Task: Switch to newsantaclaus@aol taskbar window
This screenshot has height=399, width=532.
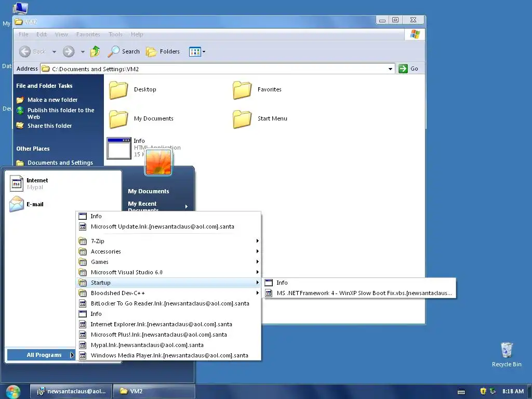Action: (x=71, y=391)
